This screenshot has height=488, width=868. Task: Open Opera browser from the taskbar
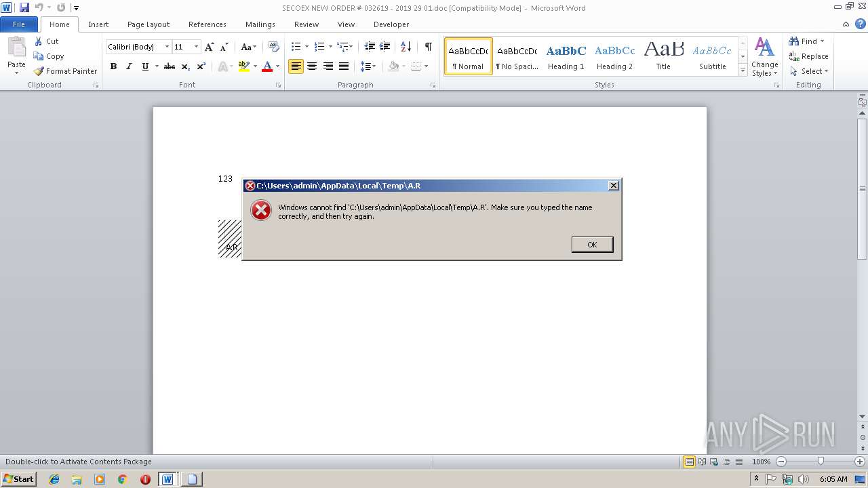click(x=145, y=479)
